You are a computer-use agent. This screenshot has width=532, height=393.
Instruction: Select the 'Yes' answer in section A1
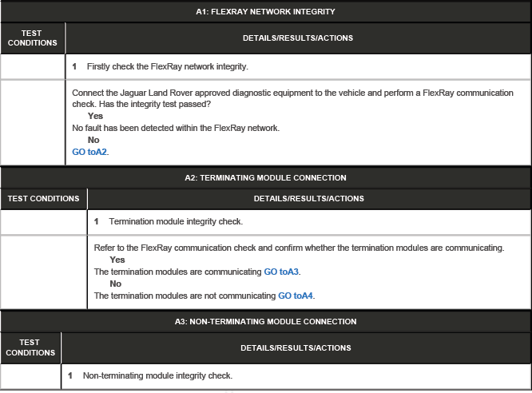point(95,116)
